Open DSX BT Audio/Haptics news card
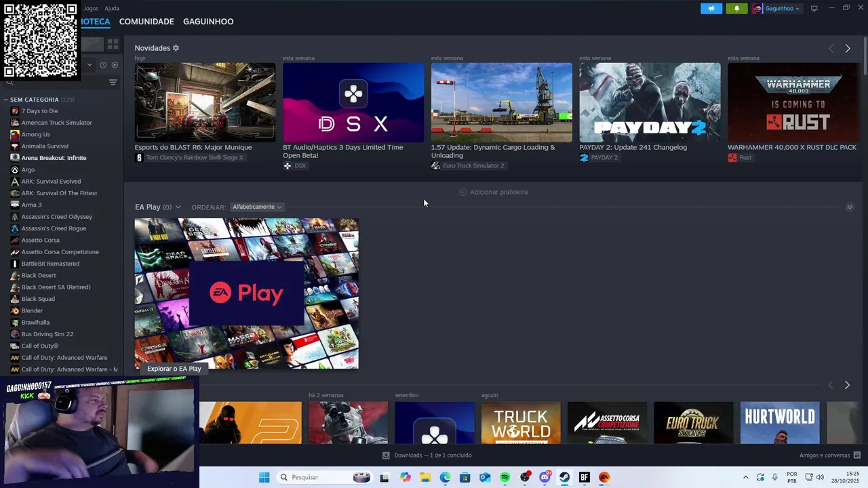This screenshot has width=868, height=488. pos(353,102)
